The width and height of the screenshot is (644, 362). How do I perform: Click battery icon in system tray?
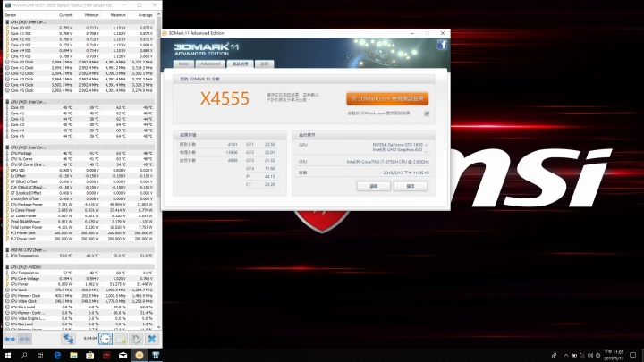click(x=573, y=356)
